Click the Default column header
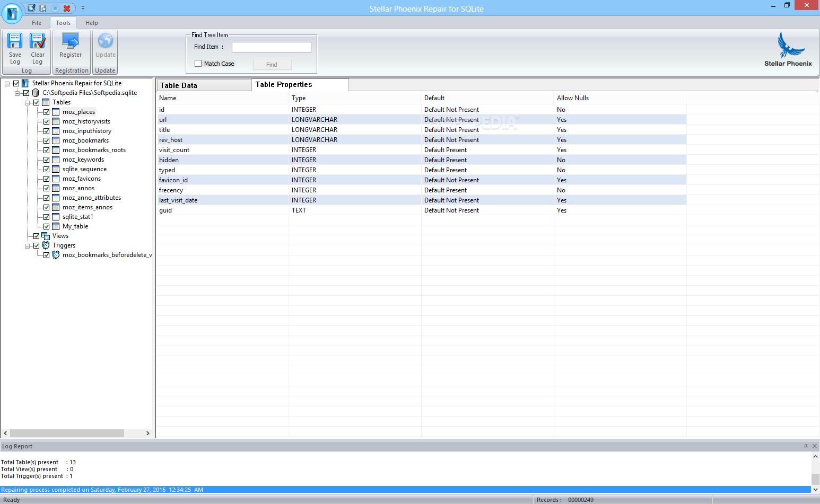The width and height of the screenshot is (820, 504). point(488,98)
